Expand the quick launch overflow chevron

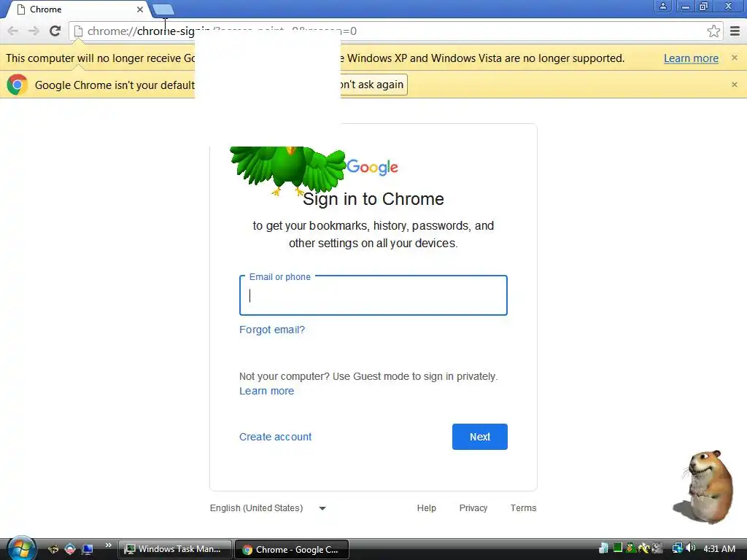click(x=108, y=545)
